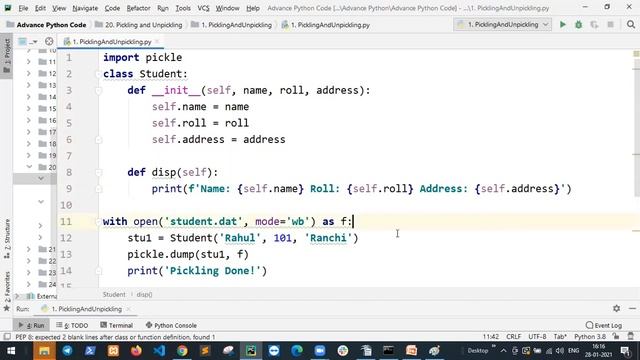Change UTF-8 file encoding in status bar
The image size is (640, 360).
coord(537,337)
